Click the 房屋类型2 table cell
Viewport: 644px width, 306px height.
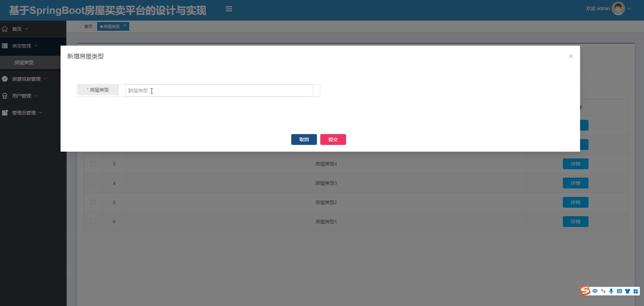pyautogui.click(x=326, y=202)
